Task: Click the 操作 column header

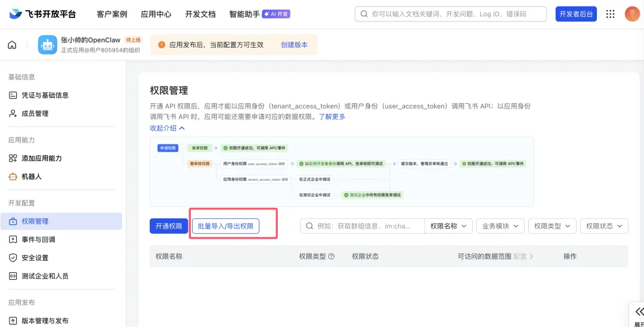Action: point(570,257)
